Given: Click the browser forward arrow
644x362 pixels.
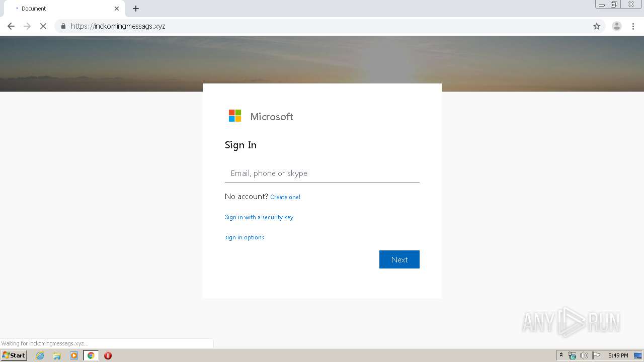Looking at the screenshot, I should point(27,26).
